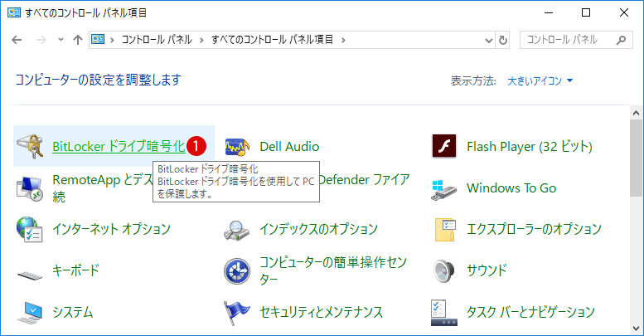
Task: Open the Security and Maintenance flag icon
Action: (x=236, y=313)
